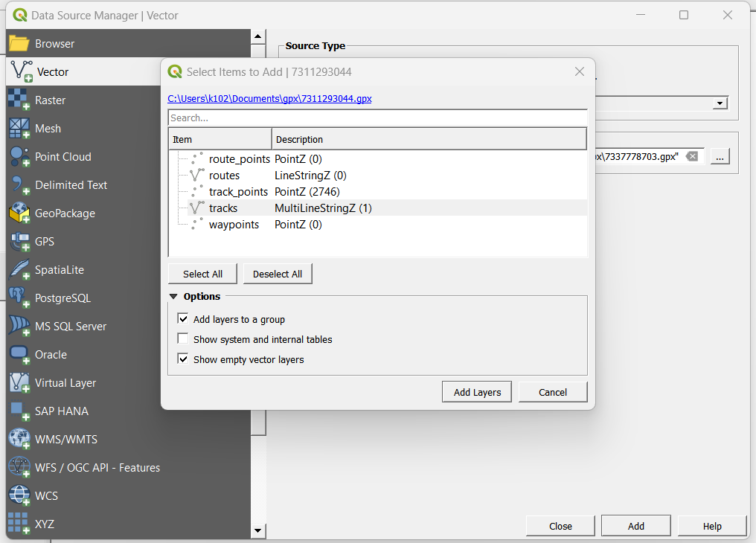Click the track_points point layer icon
Screen dimensions: 756x543
196,192
